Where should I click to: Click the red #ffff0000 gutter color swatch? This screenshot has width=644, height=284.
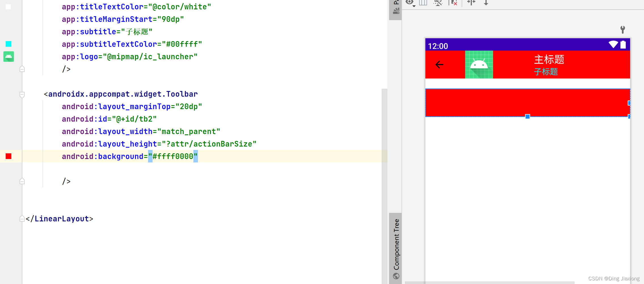pyautogui.click(x=9, y=156)
